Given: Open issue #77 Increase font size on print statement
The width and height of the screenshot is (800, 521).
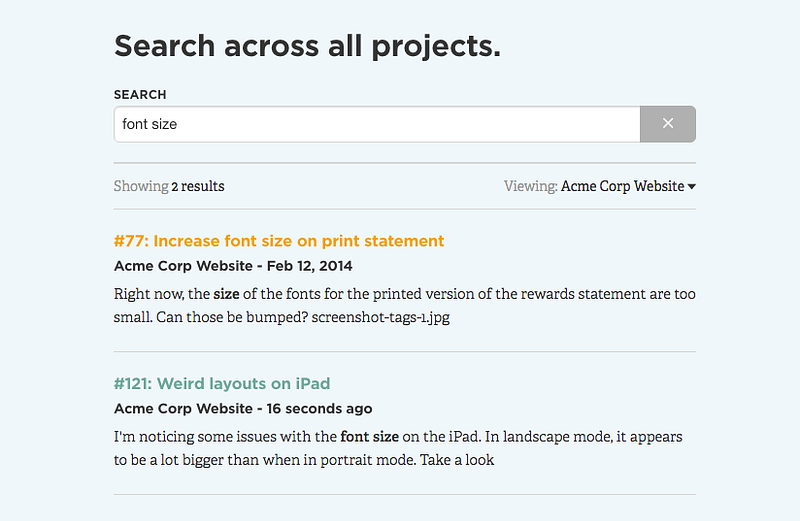Looking at the screenshot, I should tap(279, 241).
